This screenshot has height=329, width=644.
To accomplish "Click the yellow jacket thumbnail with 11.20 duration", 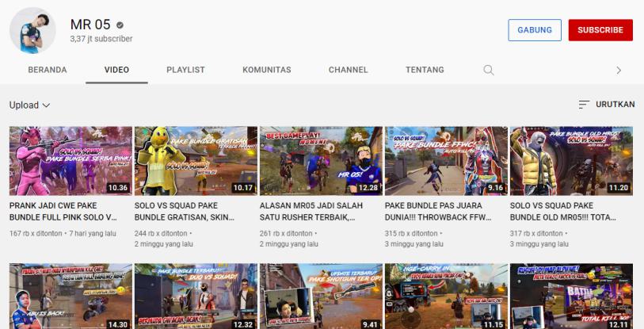I will pyautogui.click(x=571, y=161).
